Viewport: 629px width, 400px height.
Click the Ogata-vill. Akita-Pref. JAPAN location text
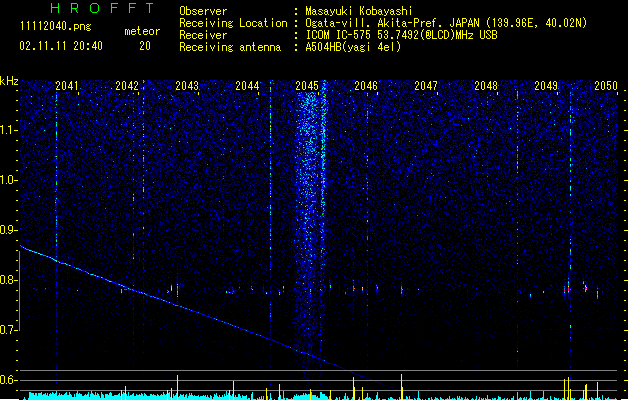[x=446, y=23]
